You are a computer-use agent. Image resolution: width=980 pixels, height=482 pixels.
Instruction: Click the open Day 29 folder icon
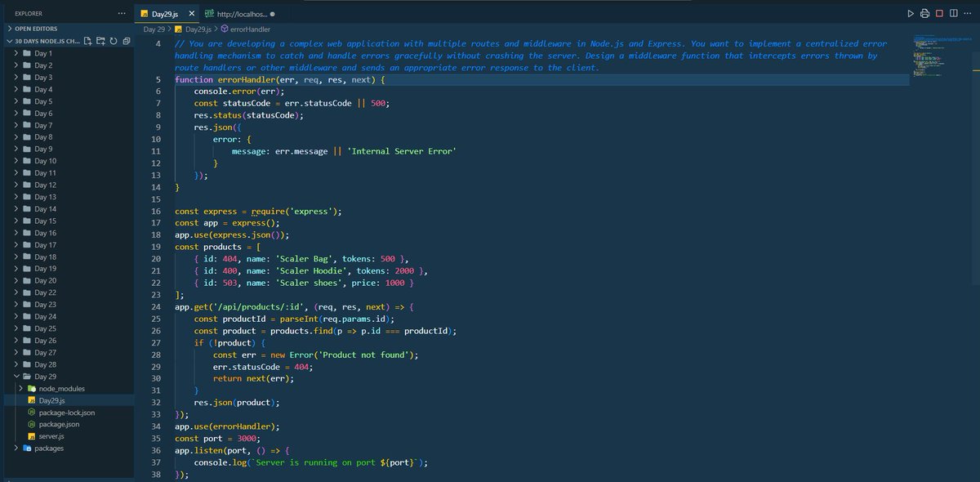(27, 377)
